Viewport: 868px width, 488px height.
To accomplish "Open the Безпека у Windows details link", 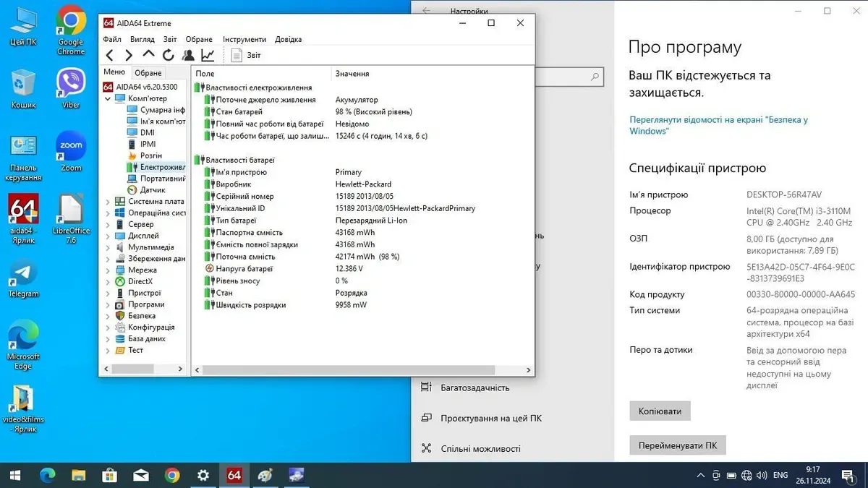I will [x=718, y=125].
